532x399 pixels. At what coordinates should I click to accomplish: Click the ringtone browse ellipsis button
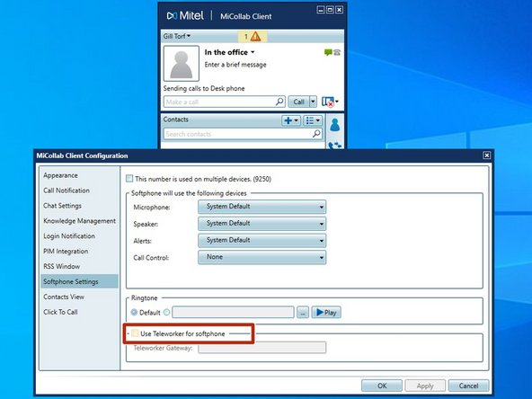point(303,312)
